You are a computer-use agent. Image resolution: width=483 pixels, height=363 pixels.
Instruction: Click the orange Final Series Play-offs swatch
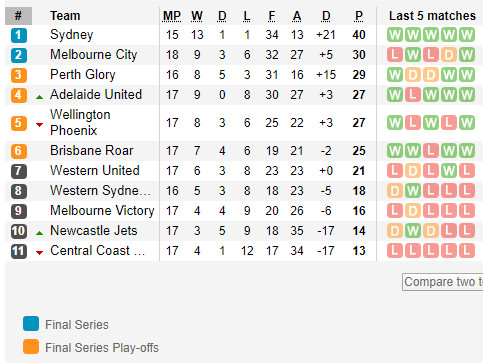click(x=31, y=347)
